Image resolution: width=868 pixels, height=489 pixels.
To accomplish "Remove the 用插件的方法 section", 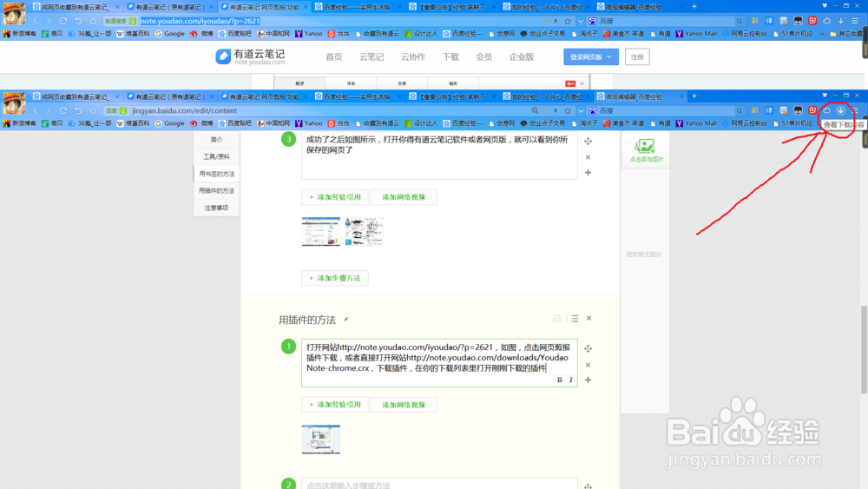I will 589,319.
